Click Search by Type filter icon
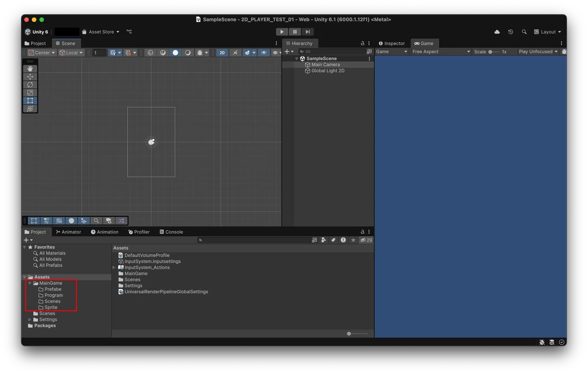 324,240
